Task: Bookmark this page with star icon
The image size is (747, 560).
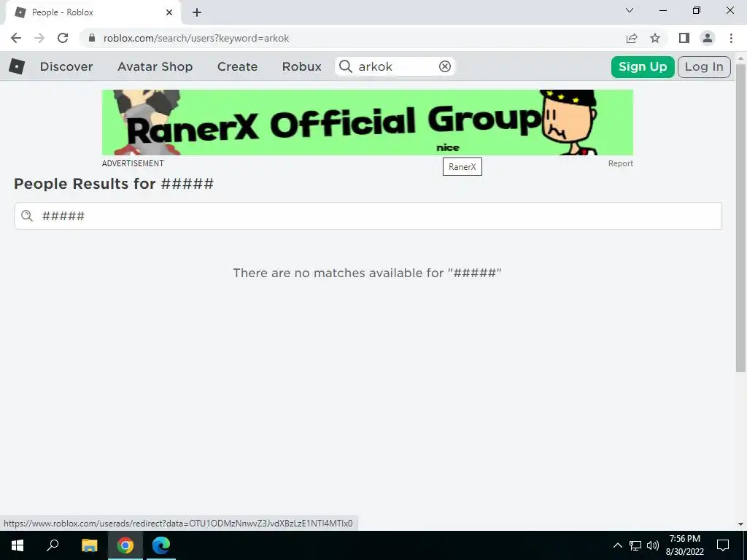Action: point(655,38)
